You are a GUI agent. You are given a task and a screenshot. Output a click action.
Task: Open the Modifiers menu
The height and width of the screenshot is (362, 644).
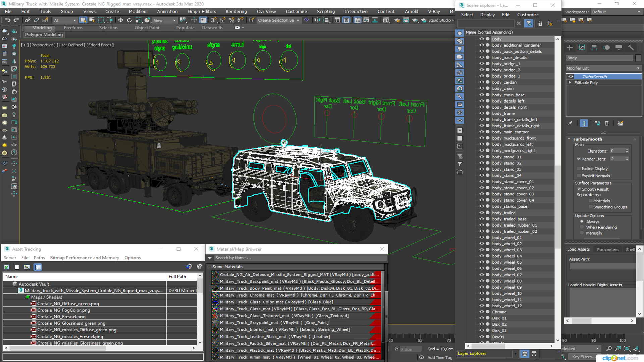138,12
